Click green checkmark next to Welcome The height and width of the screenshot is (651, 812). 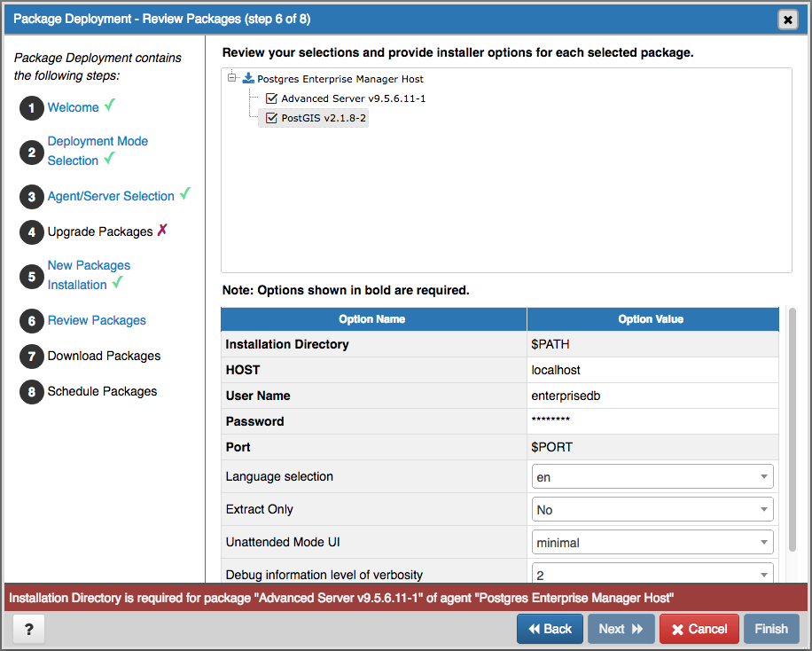coord(109,106)
